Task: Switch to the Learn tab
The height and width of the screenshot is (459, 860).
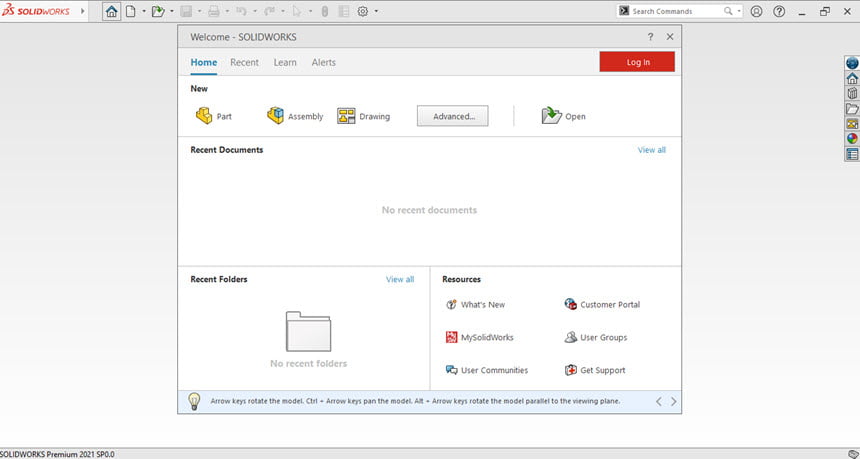Action: tap(285, 63)
